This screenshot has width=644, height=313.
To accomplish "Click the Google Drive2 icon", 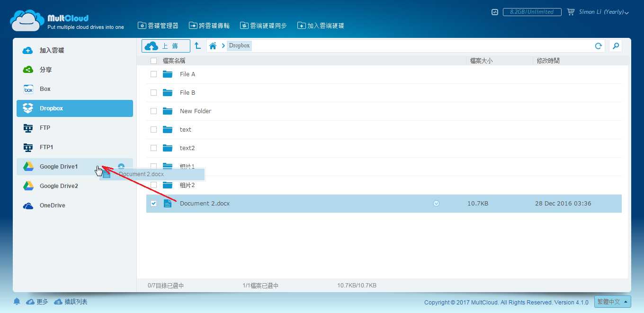I will (x=28, y=186).
